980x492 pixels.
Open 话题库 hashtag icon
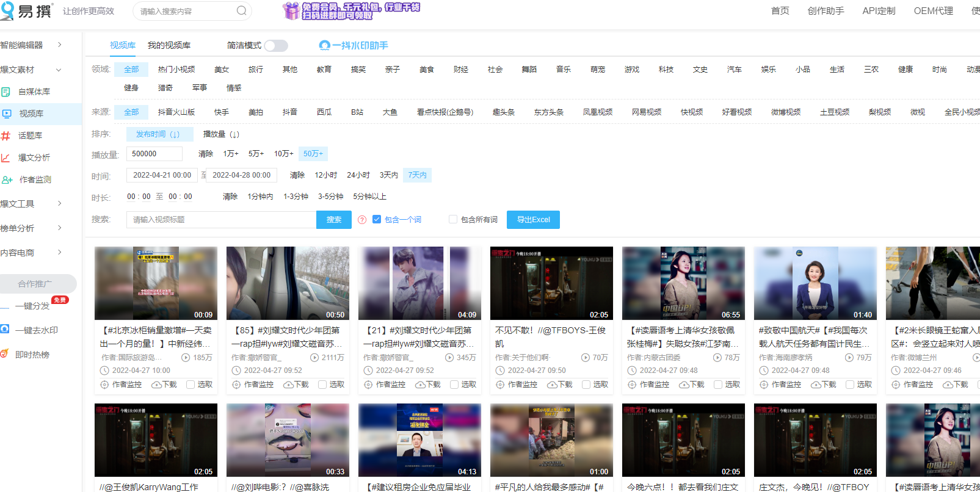6,136
